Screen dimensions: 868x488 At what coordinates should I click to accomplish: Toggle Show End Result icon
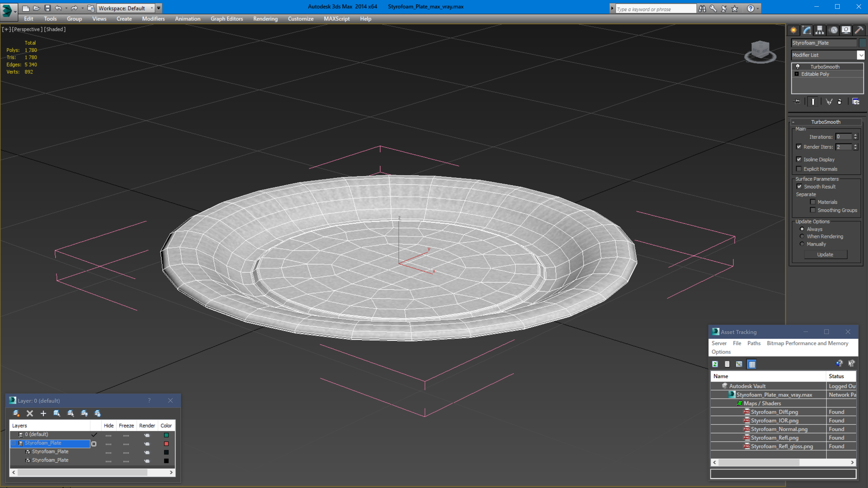pyautogui.click(x=813, y=102)
